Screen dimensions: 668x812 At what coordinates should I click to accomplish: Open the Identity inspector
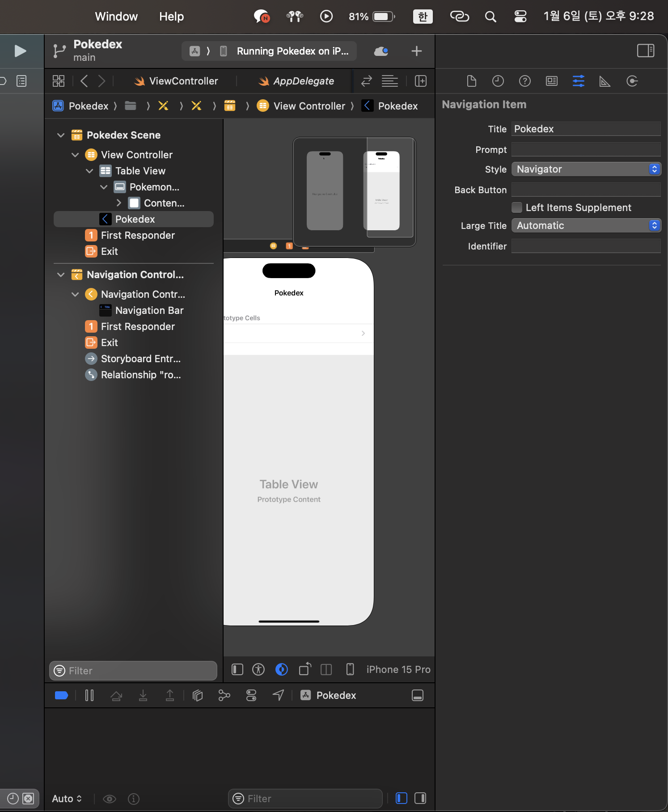click(552, 81)
